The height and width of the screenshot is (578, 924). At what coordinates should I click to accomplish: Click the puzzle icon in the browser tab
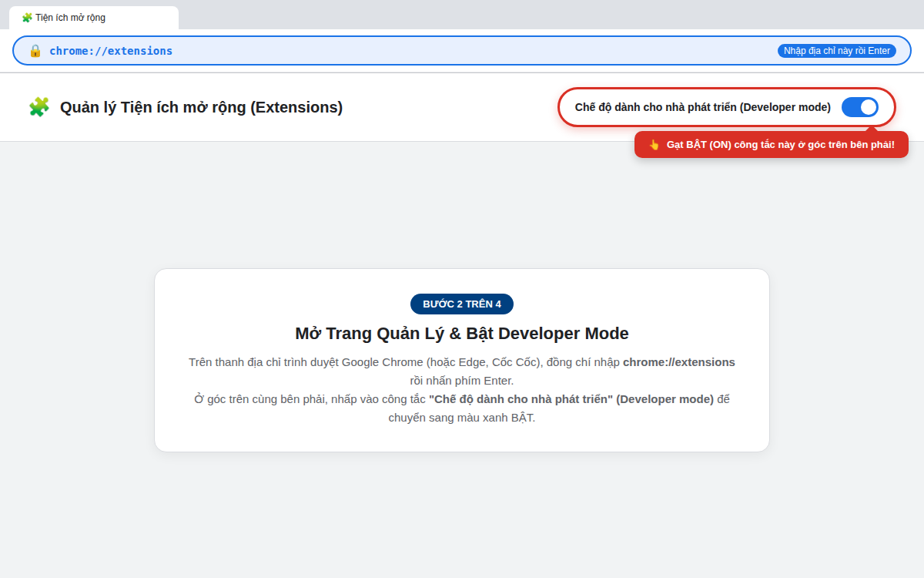(x=27, y=18)
